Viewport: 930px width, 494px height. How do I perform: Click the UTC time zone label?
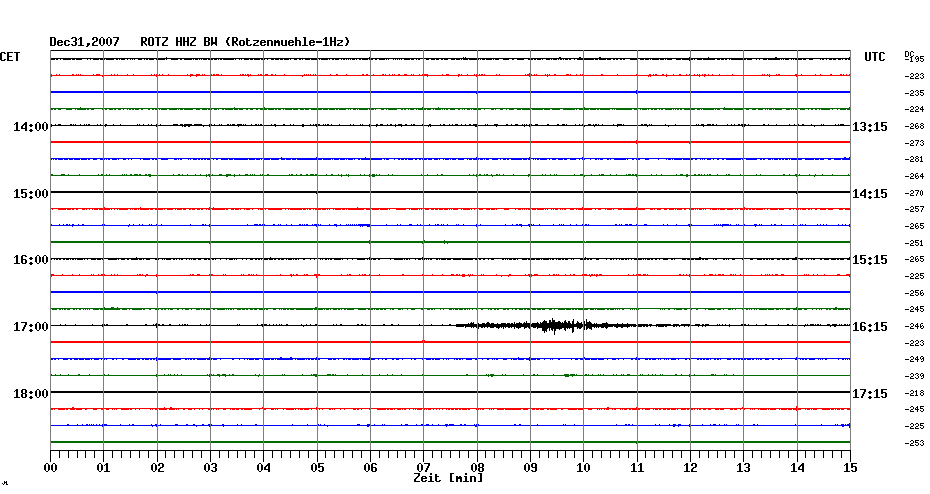tap(875, 57)
